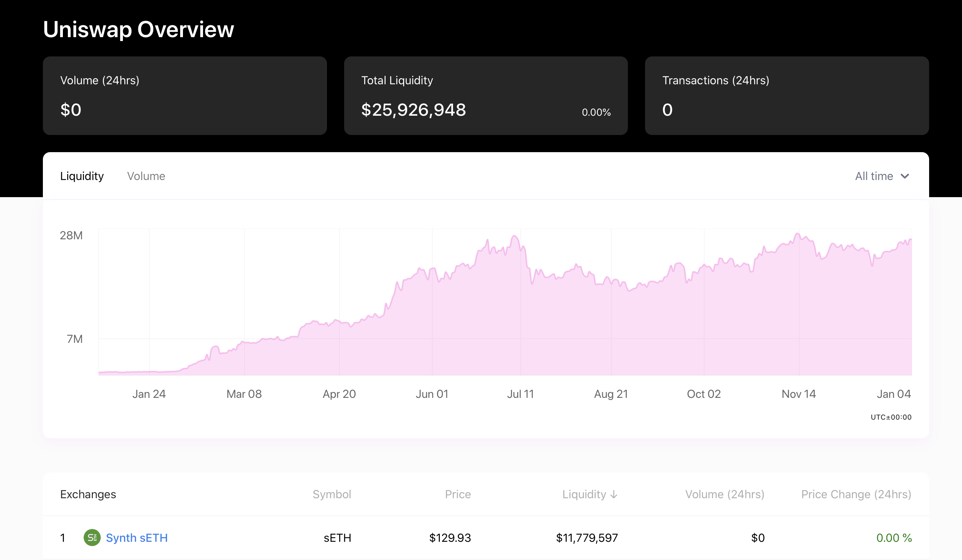Sort by Volume (24hrs) column header

(725, 494)
